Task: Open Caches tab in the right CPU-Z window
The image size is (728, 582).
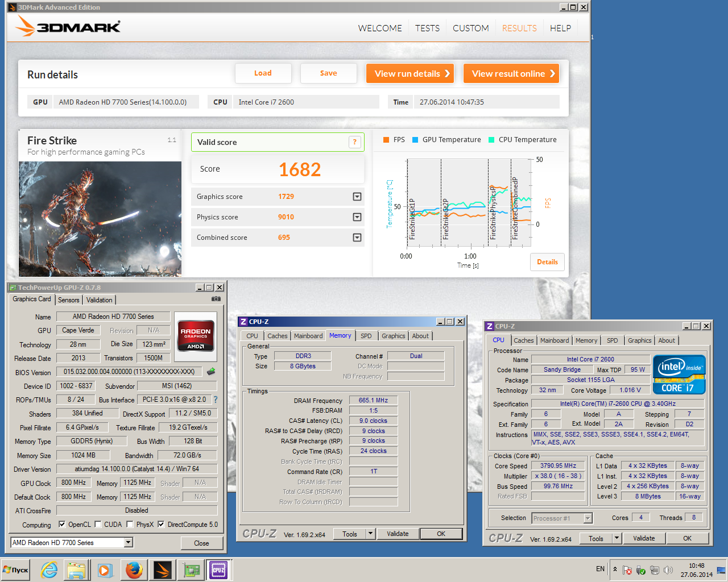Action: pos(524,340)
